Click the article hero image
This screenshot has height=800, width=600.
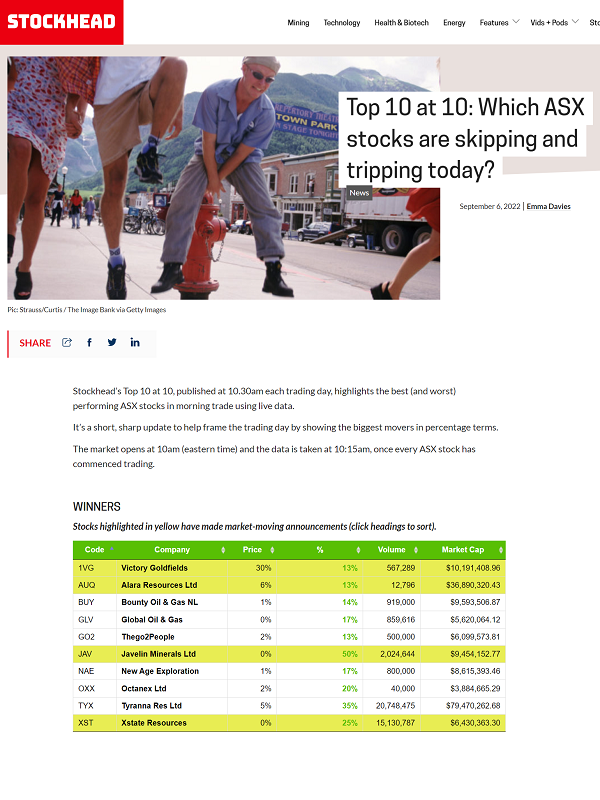(x=223, y=178)
